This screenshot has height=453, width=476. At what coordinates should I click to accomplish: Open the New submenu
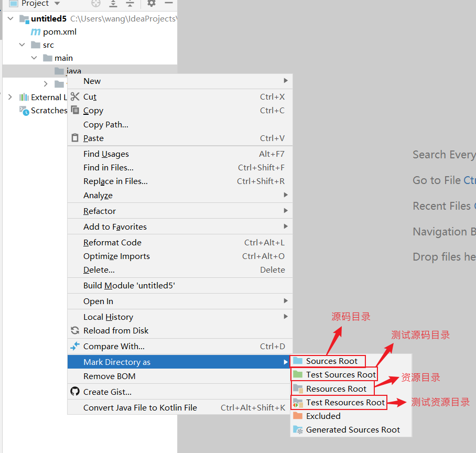pos(180,81)
